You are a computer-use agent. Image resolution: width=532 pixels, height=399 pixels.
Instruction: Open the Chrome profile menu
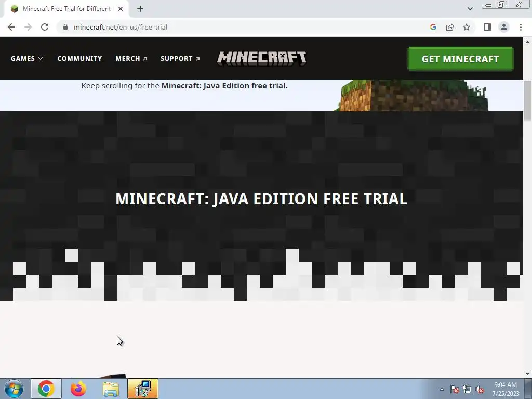pos(504,27)
